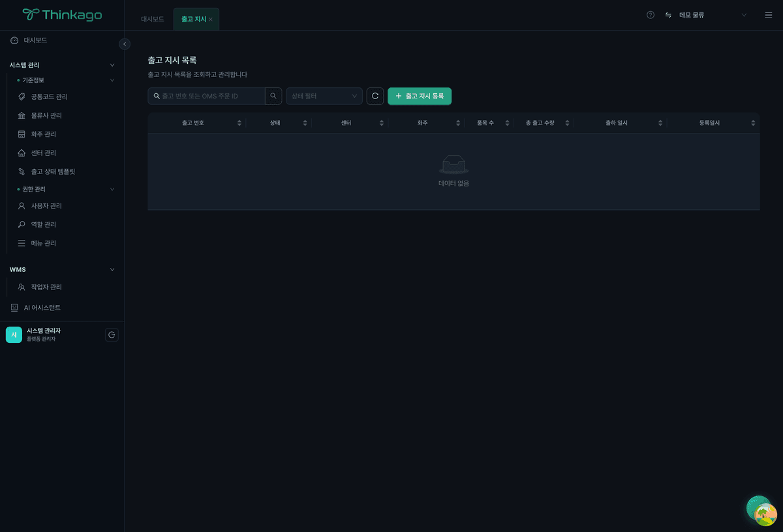
Task: Click the 출고 번호 search input field
Action: [x=211, y=96]
